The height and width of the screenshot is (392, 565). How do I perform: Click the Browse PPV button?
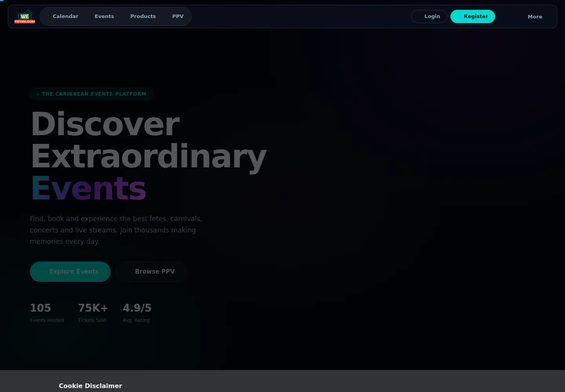tap(151, 272)
